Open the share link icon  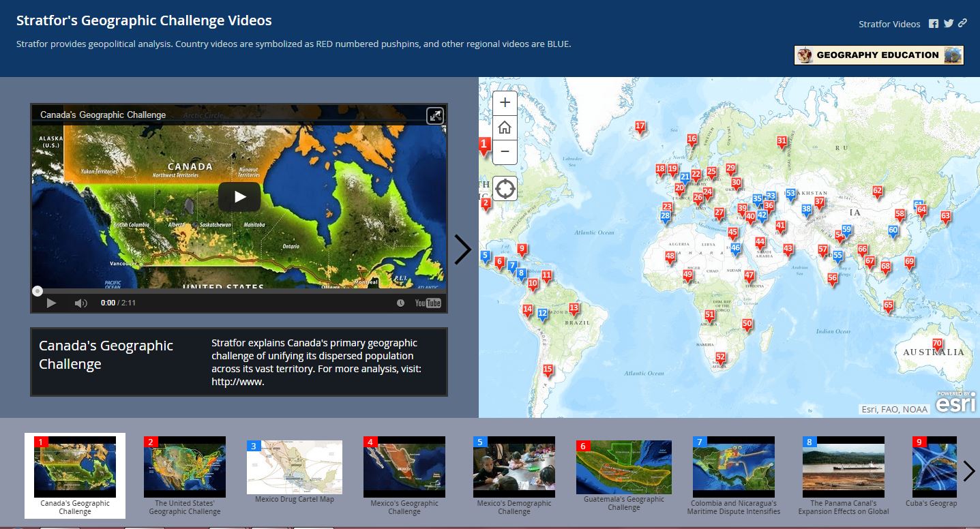coord(963,22)
